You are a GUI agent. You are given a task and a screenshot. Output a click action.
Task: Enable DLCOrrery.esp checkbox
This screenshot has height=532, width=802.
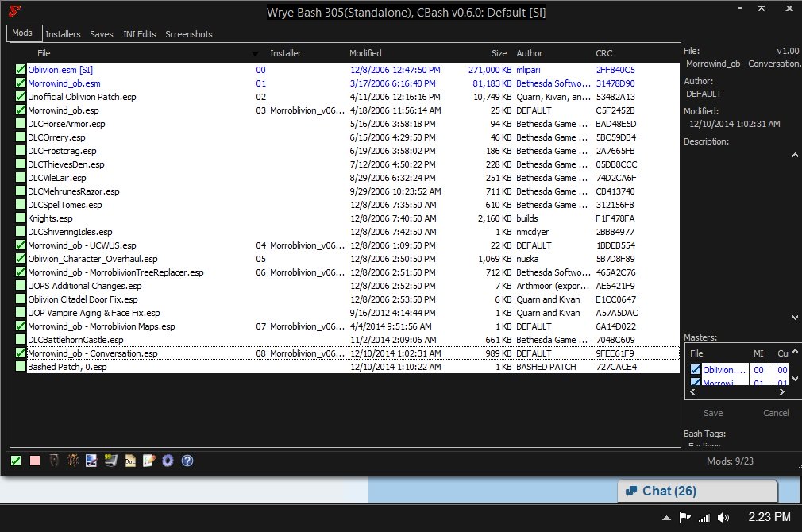[x=21, y=137]
